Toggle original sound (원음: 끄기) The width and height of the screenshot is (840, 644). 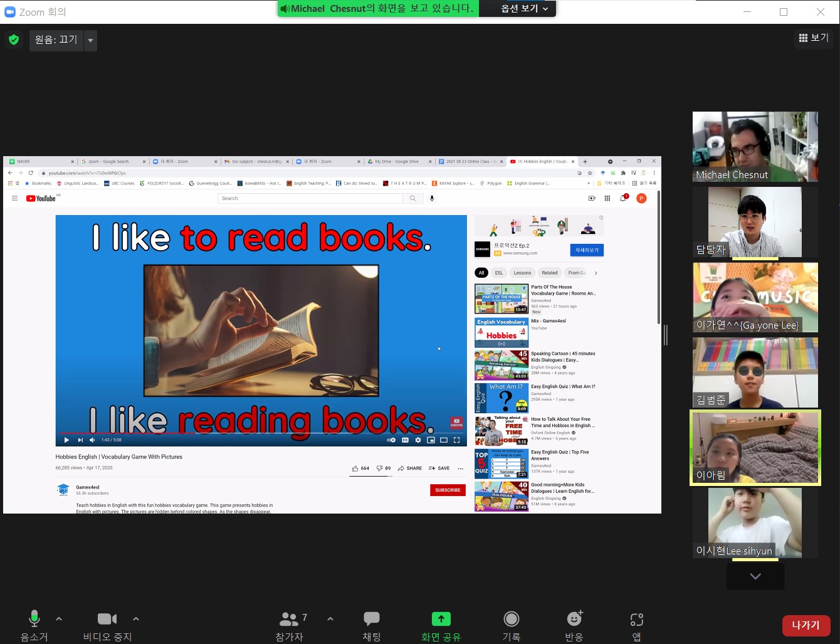click(56, 40)
